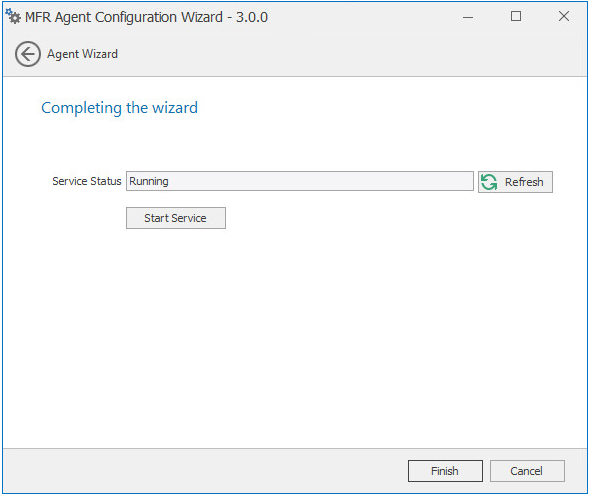Close the MFR Agent Configuration Wizard
The width and height of the screenshot is (590, 496).
coord(564,16)
